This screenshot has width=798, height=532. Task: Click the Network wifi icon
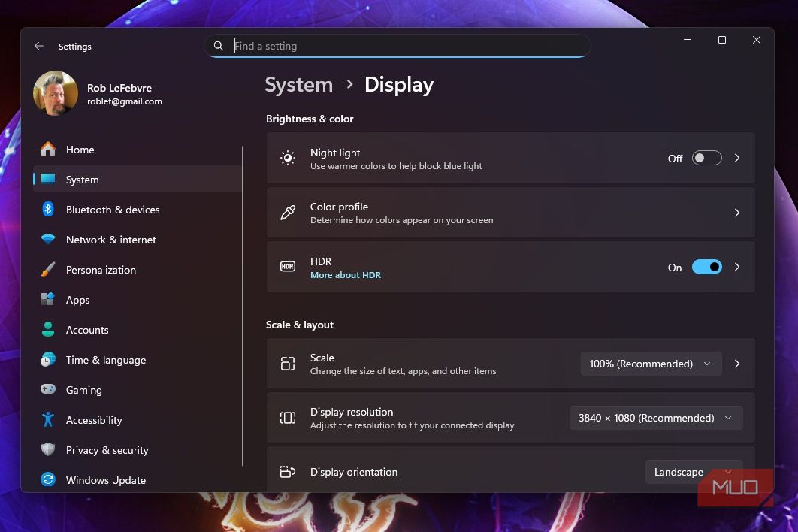tap(48, 239)
